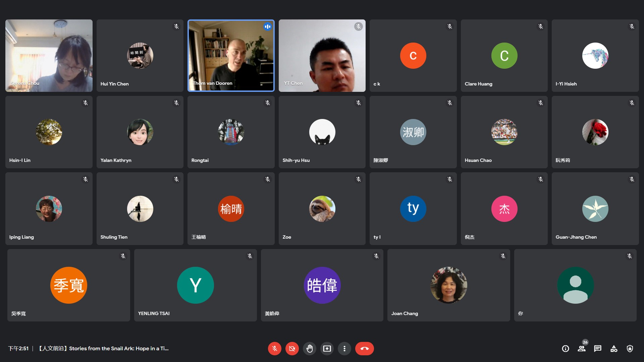Select Thom van Dooren's video tile
This screenshot has width=644, height=362.
(231, 56)
